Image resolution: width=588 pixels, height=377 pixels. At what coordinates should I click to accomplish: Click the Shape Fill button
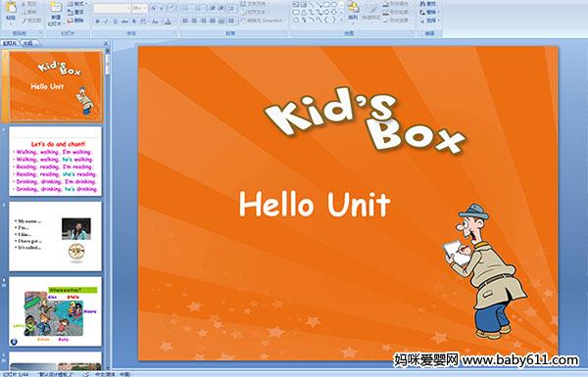pyautogui.click(x=397, y=4)
